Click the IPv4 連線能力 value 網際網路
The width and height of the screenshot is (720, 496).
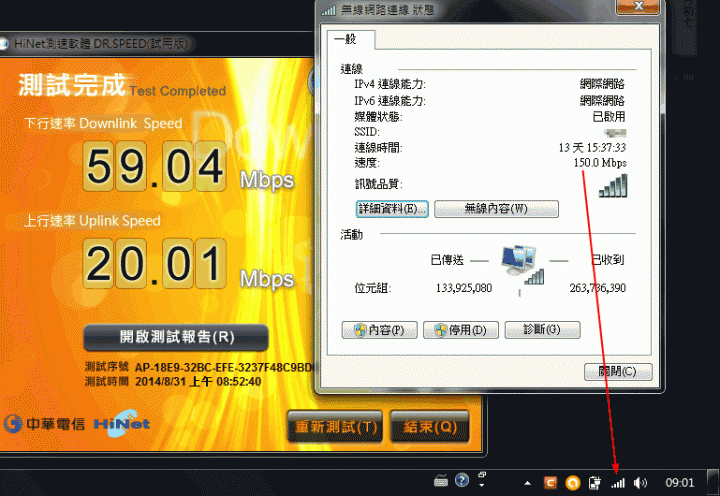[602, 85]
